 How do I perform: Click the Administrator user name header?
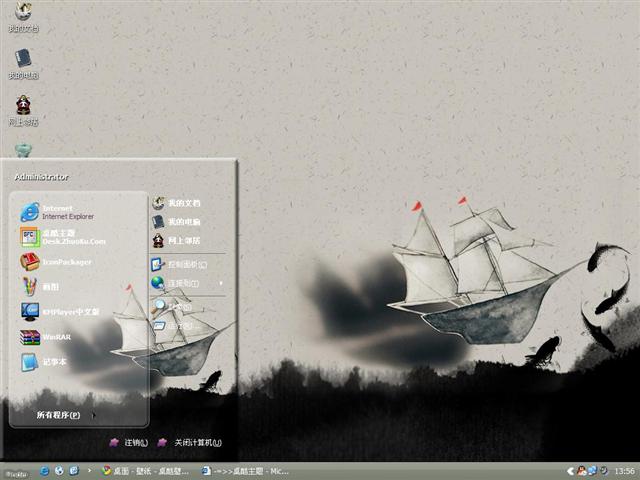[x=41, y=177]
